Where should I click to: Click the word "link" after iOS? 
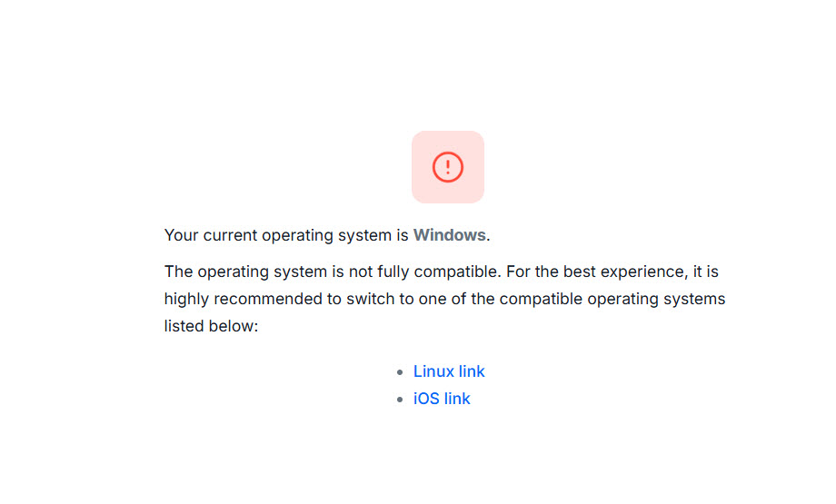pos(458,399)
